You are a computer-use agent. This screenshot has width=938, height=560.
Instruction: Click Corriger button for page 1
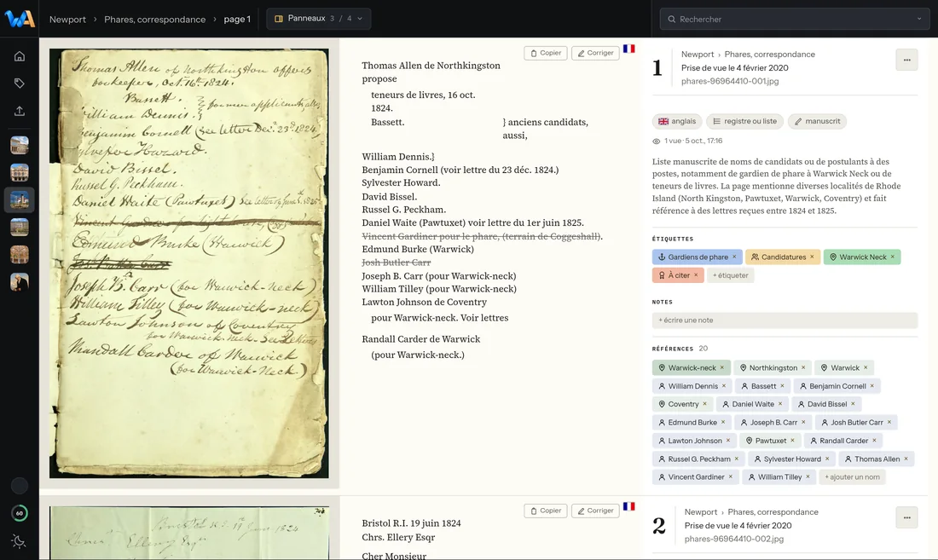click(x=595, y=53)
